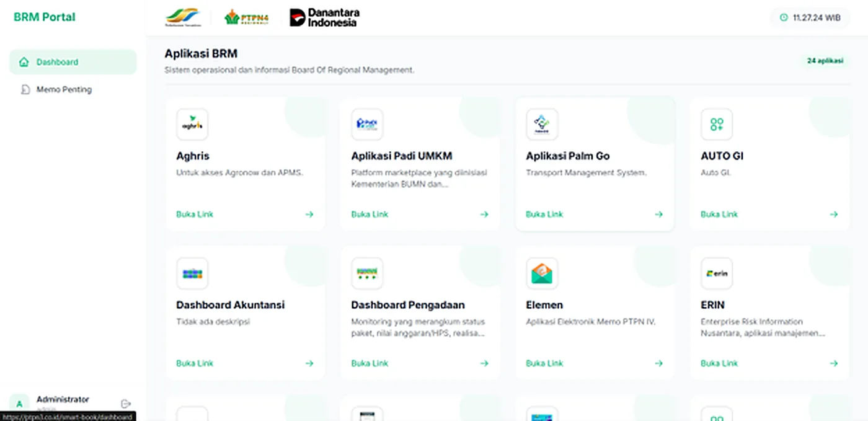This screenshot has height=421, width=868.
Task: Click the logout icon beside Administrator
Action: (x=126, y=404)
